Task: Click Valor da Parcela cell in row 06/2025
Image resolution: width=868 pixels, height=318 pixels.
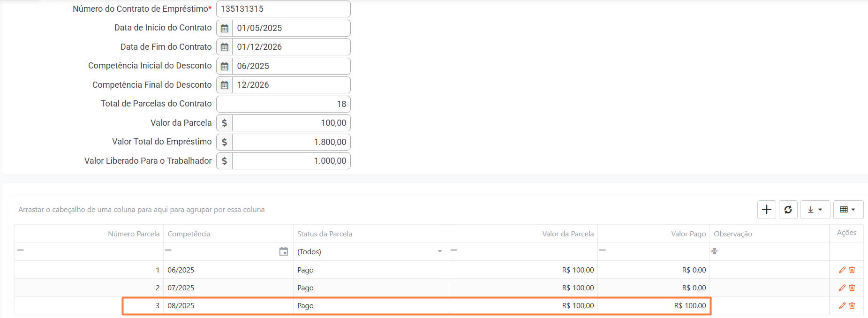Action: 523,270
